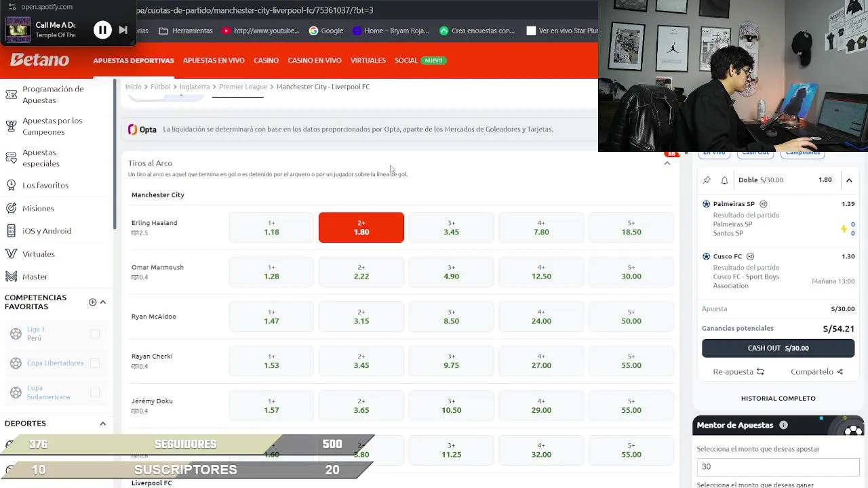Open the YouTube bookmark
Image resolution: width=868 pixels, height=488 pixels.
260,30
